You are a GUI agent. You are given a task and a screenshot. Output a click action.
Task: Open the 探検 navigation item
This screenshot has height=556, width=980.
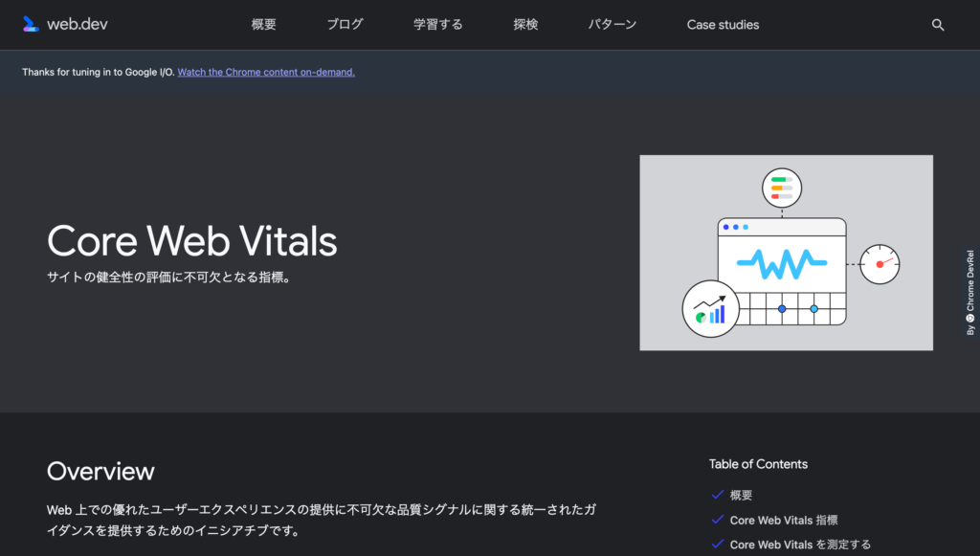click(x=525, y=25)
